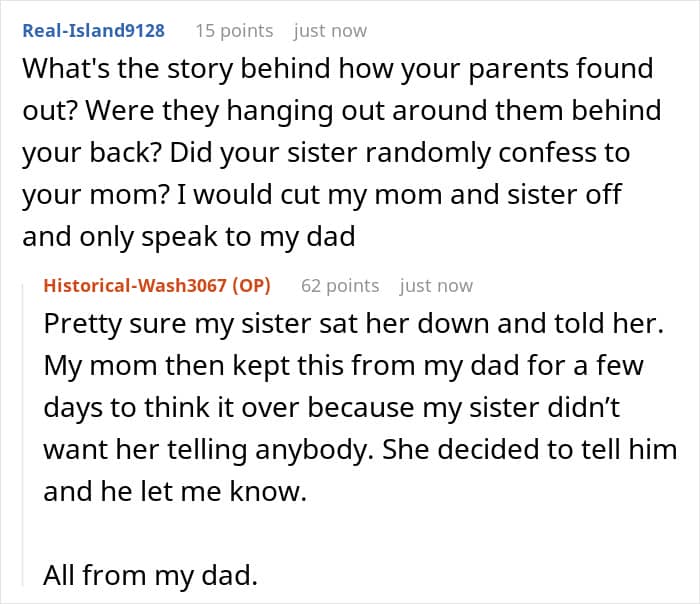This screenshot has width=700, height=604.
Task: Open Historical-Wash3067 (OP) profile link
Action: pos(135,286)
